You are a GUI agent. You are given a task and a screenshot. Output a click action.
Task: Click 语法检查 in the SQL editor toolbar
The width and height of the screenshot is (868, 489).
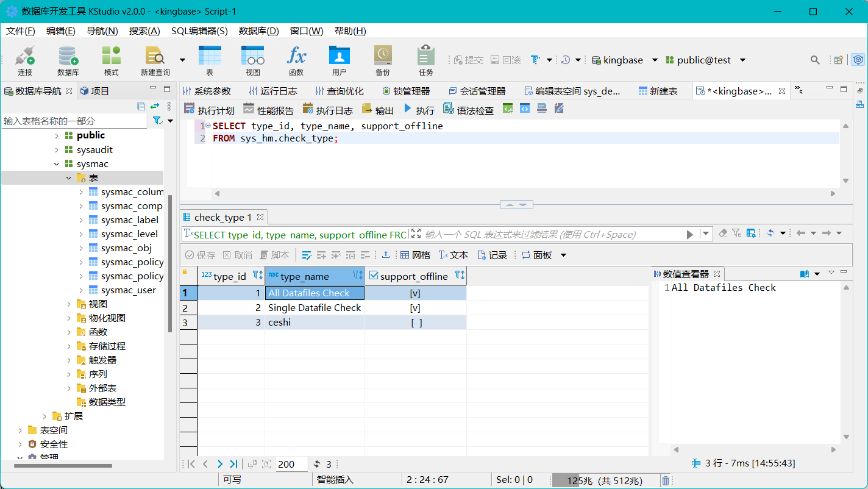pos(468,110)
